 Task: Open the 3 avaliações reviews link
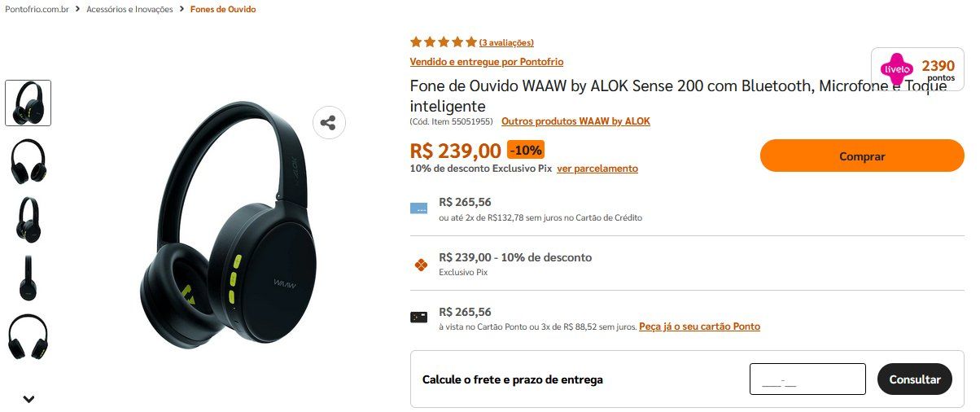[506, 42]
